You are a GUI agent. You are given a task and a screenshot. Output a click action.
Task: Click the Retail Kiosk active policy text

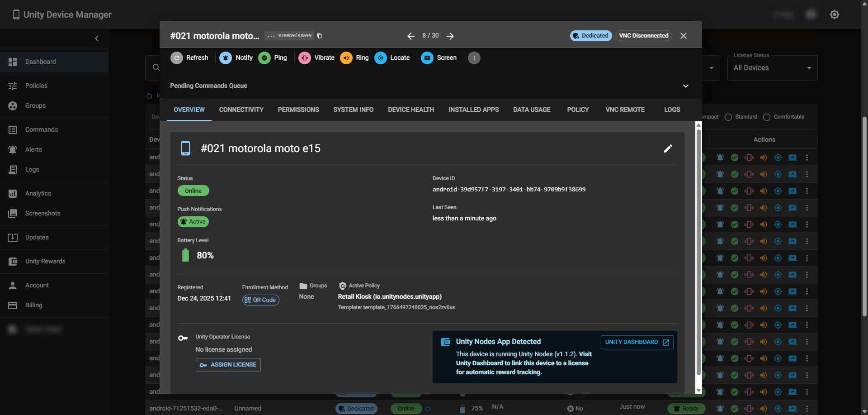point(390,296)
